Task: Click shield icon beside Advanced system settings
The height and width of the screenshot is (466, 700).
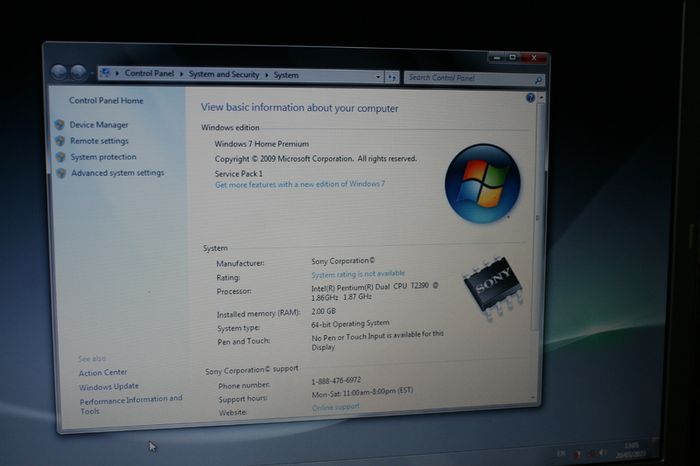Action: click(61, 173)
